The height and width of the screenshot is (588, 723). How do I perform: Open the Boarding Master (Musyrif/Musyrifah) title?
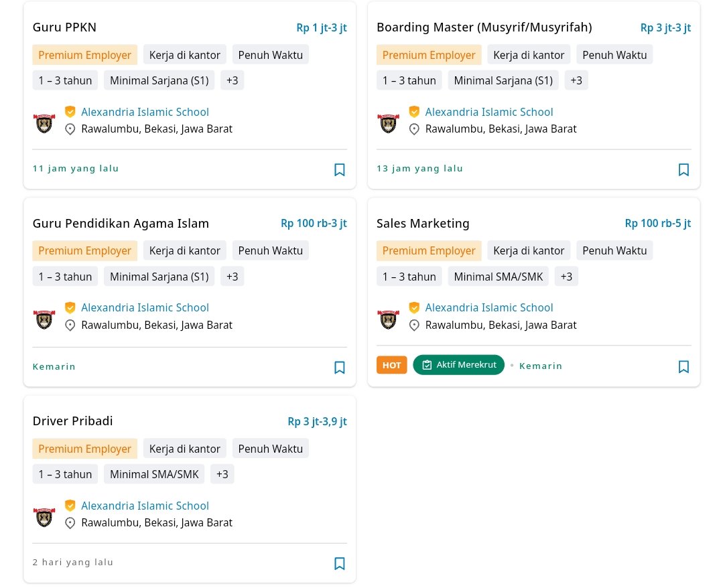click(484, 27)
